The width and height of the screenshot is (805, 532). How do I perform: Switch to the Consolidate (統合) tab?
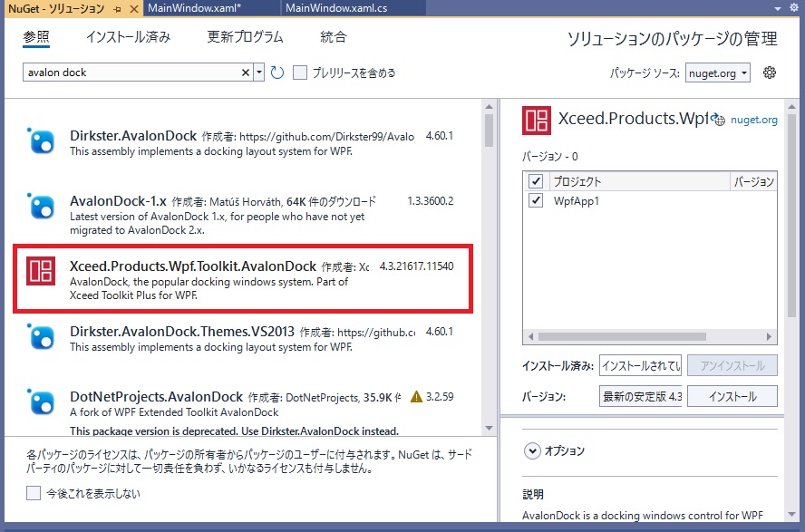coord(334,37)
